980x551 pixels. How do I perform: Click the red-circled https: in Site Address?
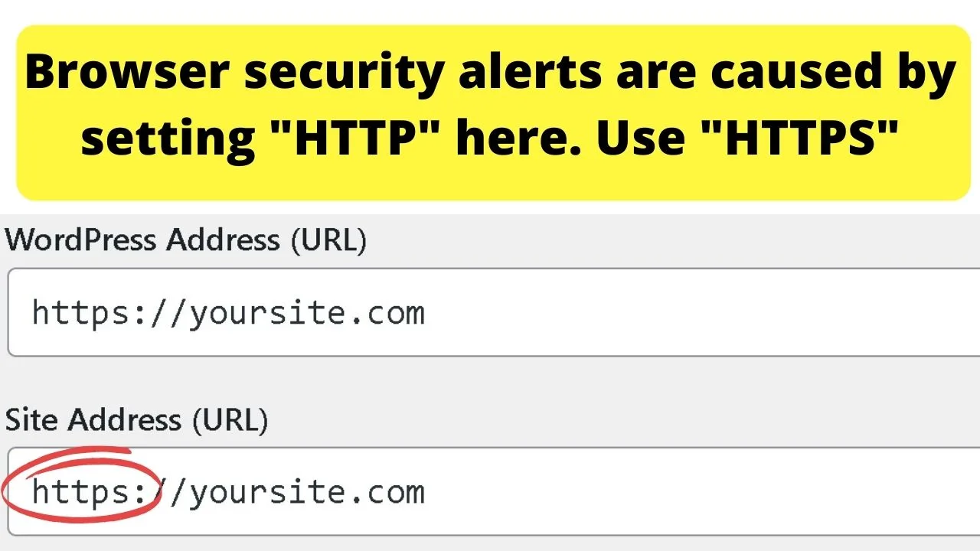pos(89,492)
